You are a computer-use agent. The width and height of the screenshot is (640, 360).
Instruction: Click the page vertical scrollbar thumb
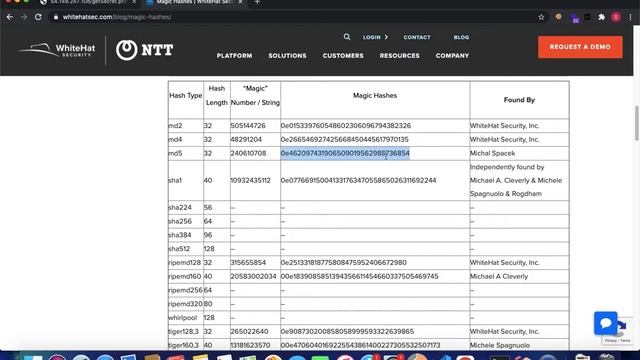click(636, 123)
